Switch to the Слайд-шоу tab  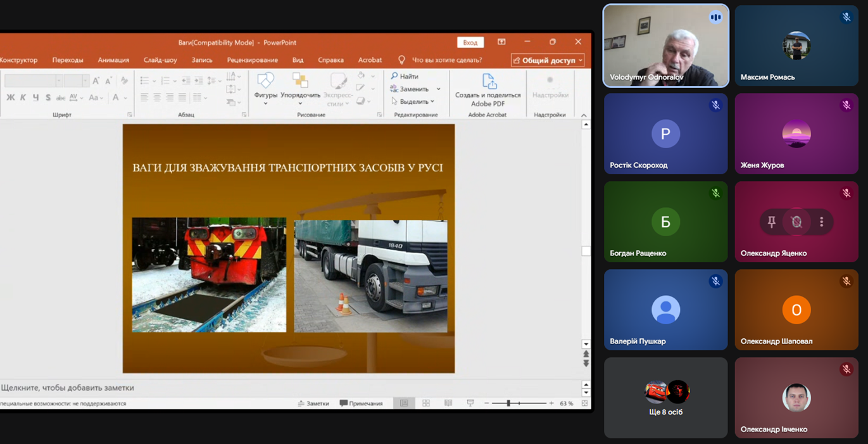click(160, 60)
